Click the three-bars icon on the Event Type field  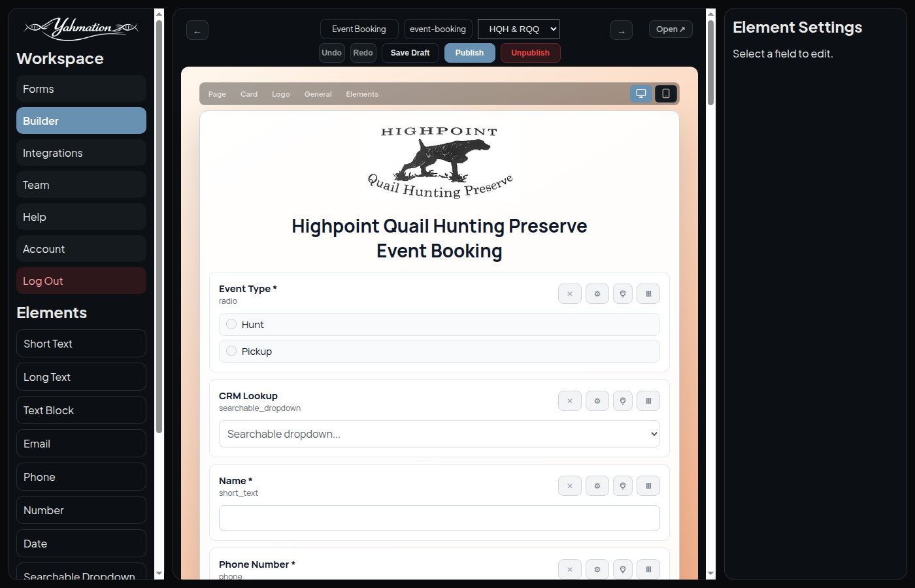(648, 294)
